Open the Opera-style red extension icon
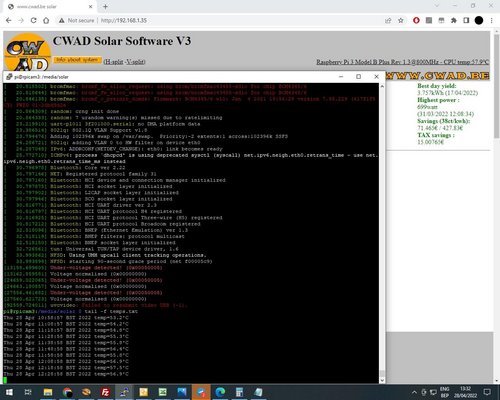Viewport: 500px width, 400px height. (416, 20)
